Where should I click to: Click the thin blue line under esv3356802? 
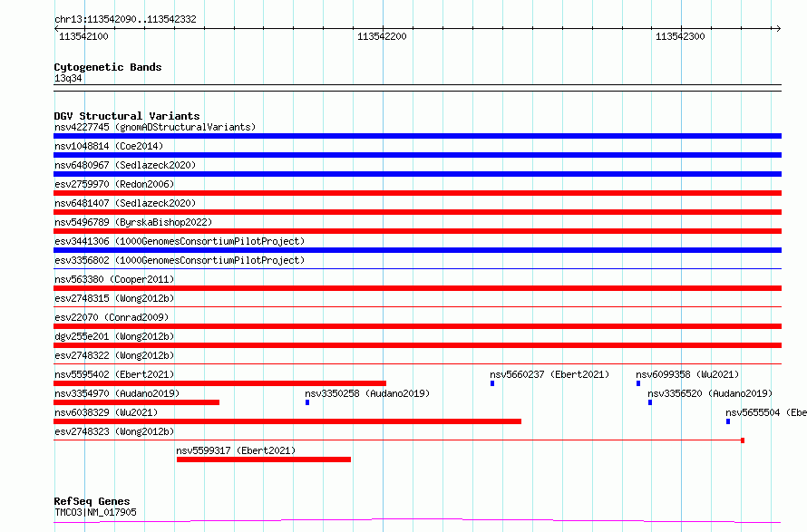coord(417,268)
